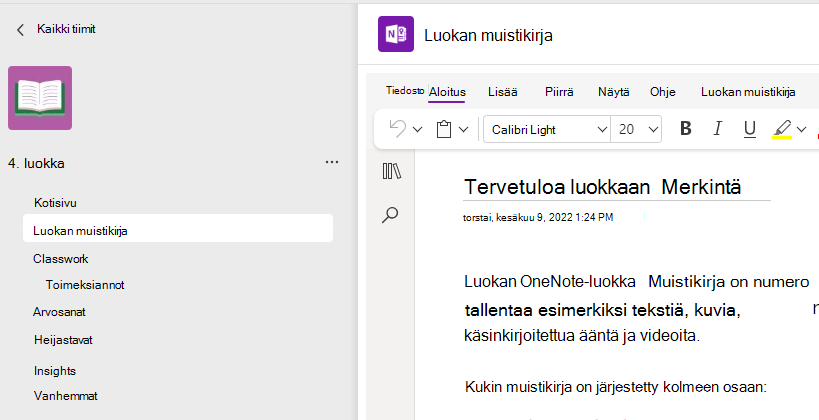This screenshot has height=420, width=819.
Task: Open Toimeksiannot under Classwork
Action: pos(85,285)
